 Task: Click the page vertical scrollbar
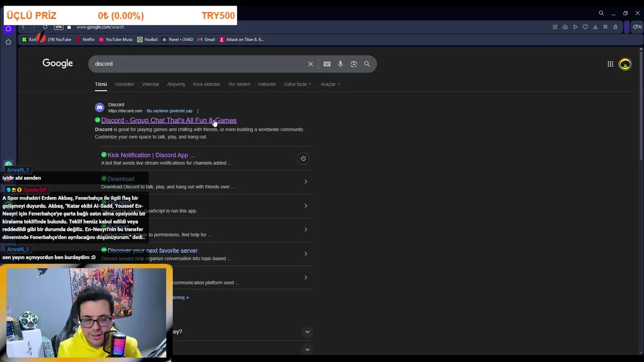point(641,106)
